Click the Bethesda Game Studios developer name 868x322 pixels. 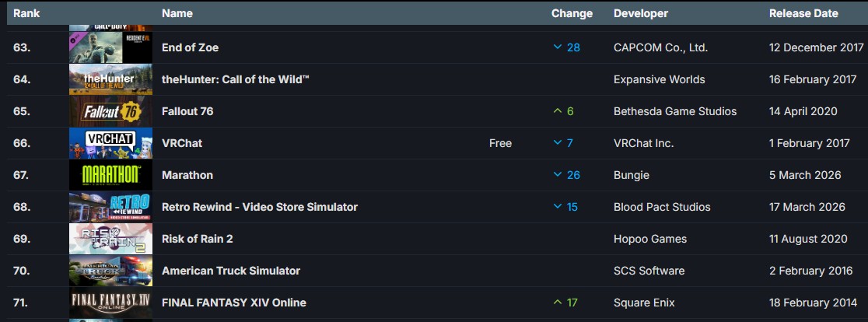pos(675,111)
